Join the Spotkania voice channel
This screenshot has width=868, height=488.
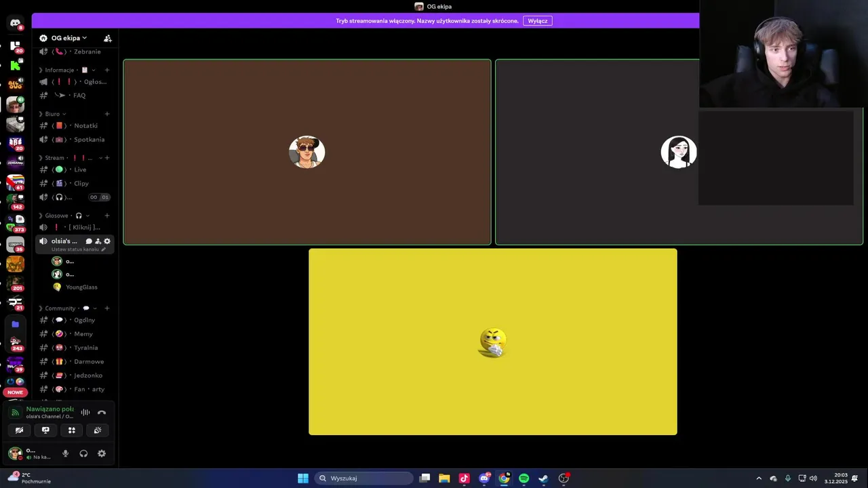click(75, 140)
